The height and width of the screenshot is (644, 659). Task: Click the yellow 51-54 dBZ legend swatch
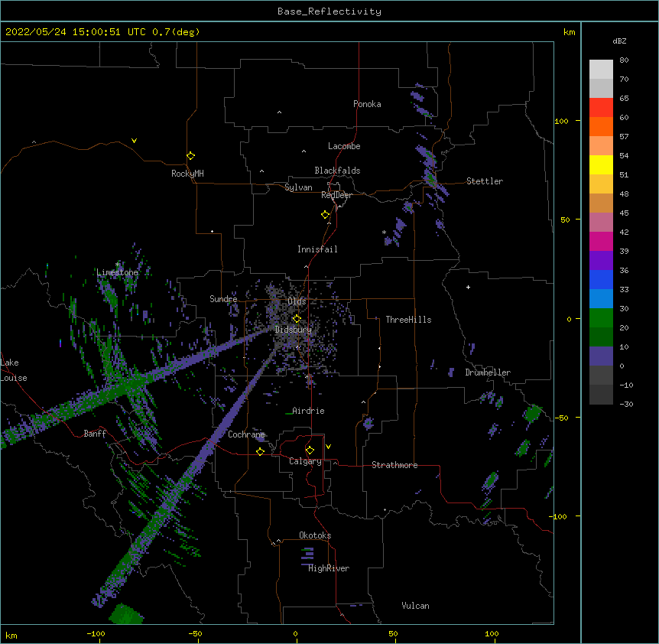click(x=601, y=164)
